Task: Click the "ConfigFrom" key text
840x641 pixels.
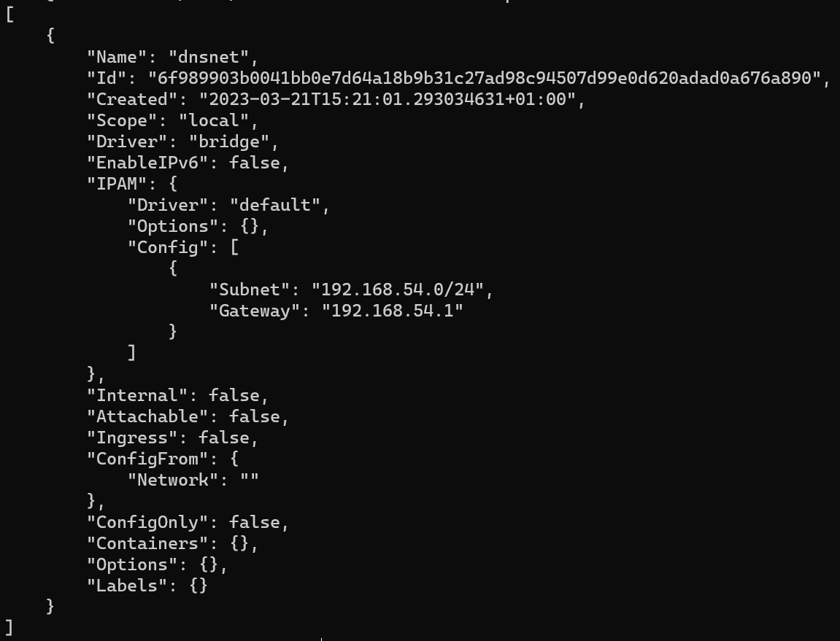Action: tap(152, 459)
